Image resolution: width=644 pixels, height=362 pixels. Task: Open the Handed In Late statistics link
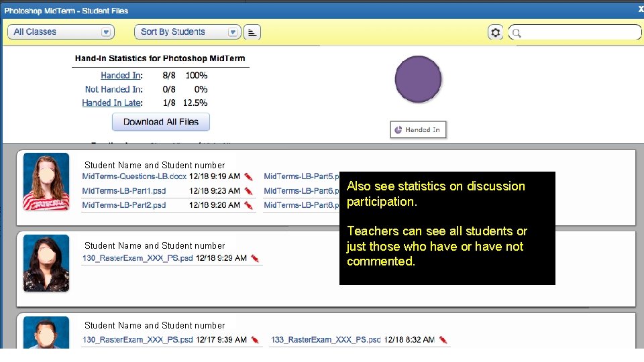pyautogui.click(x=112, y=103)
